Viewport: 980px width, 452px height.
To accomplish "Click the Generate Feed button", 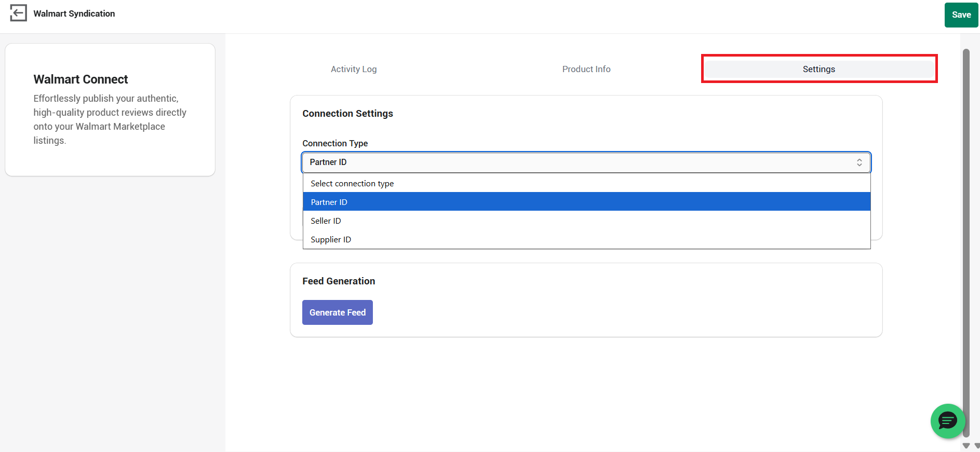I will point(338,312).
